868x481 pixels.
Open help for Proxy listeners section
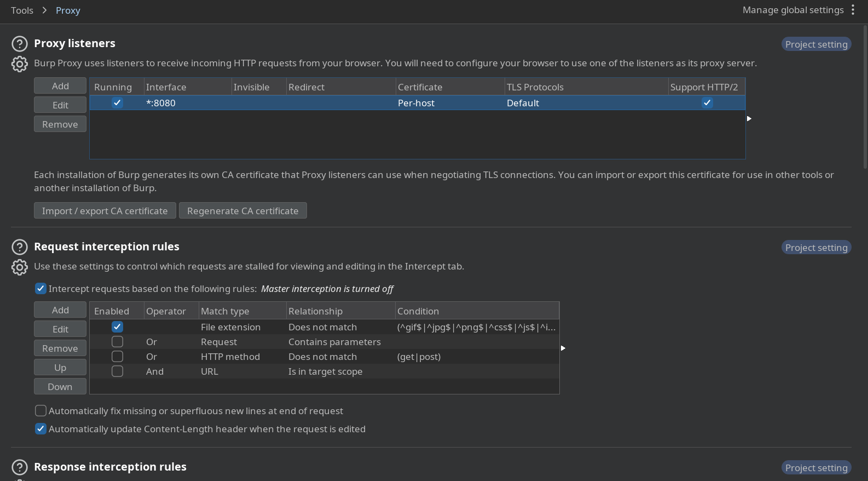[x=20, y=44]
